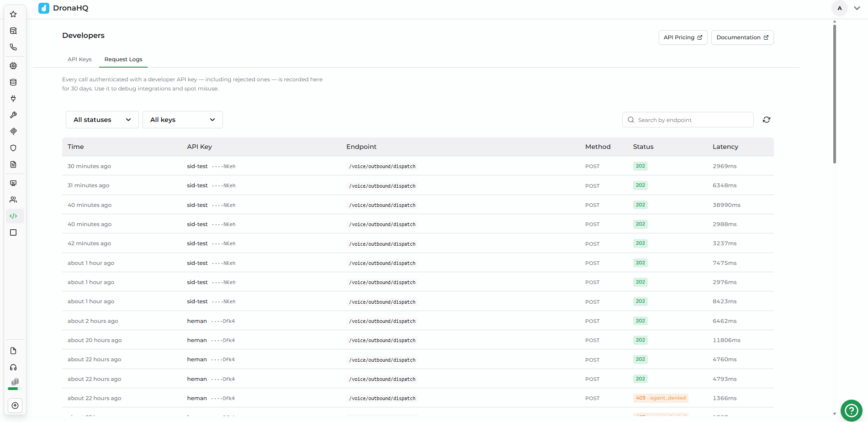This screenshot has height=422, width=868.
Task: Click the credits usage progress bar
Action: (15, 389)
